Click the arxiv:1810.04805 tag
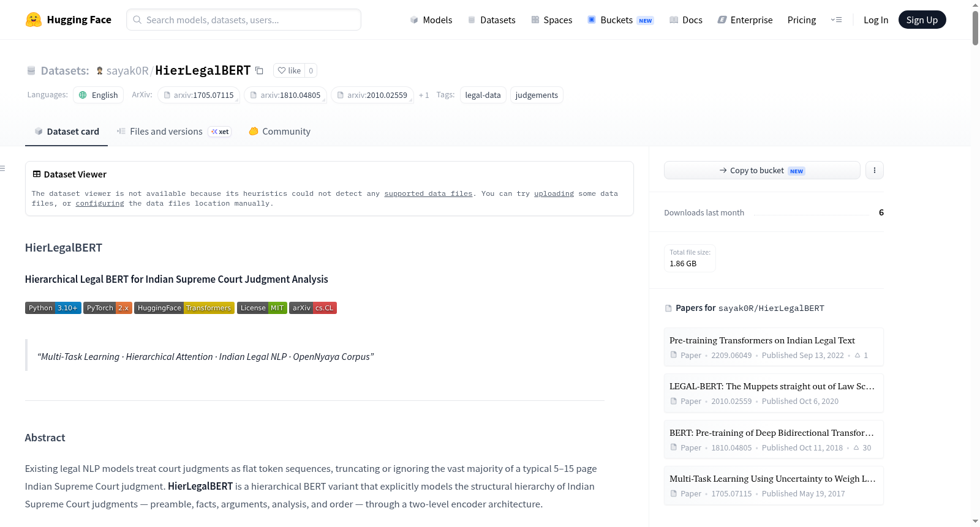Viewport: 980px width, 527px height. coord(285,95)
